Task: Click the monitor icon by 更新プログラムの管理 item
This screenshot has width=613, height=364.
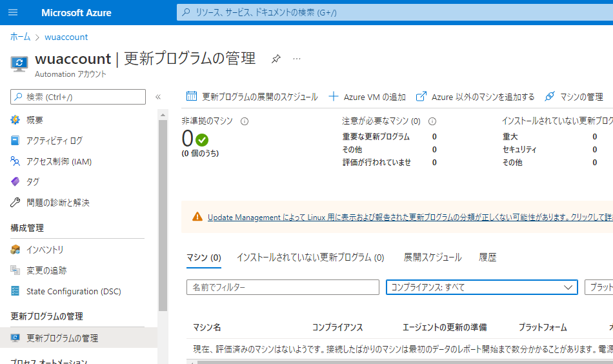Action: pos(15,338)
